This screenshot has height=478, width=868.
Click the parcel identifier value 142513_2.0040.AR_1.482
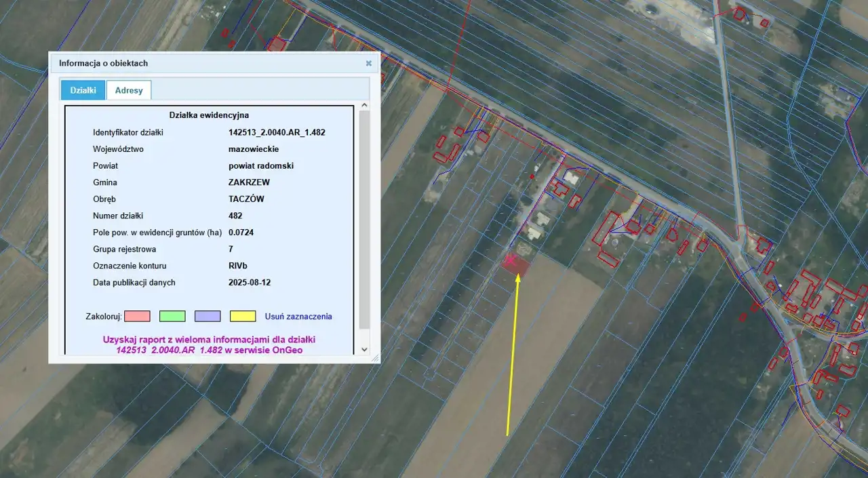click(x=277, y=132)
